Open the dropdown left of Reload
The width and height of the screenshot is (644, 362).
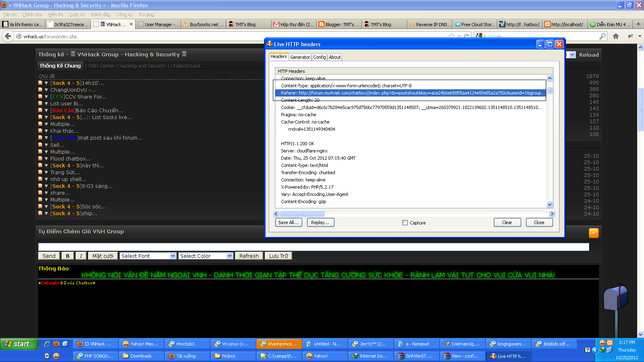click(572, 55)
